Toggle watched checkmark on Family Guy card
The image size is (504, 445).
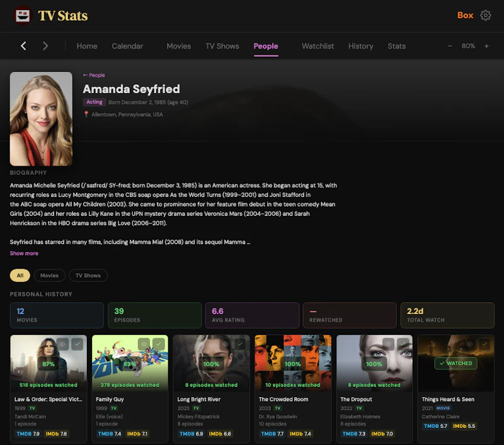pyautogui.click(x=159, y=344)
